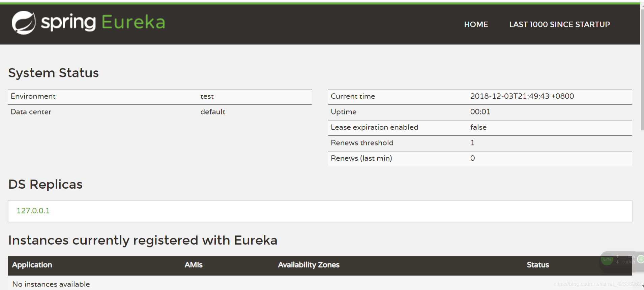The height and width of the screenshot is (290, 644).
Task: Open the HOME navigation item
Action: point(476,24)
